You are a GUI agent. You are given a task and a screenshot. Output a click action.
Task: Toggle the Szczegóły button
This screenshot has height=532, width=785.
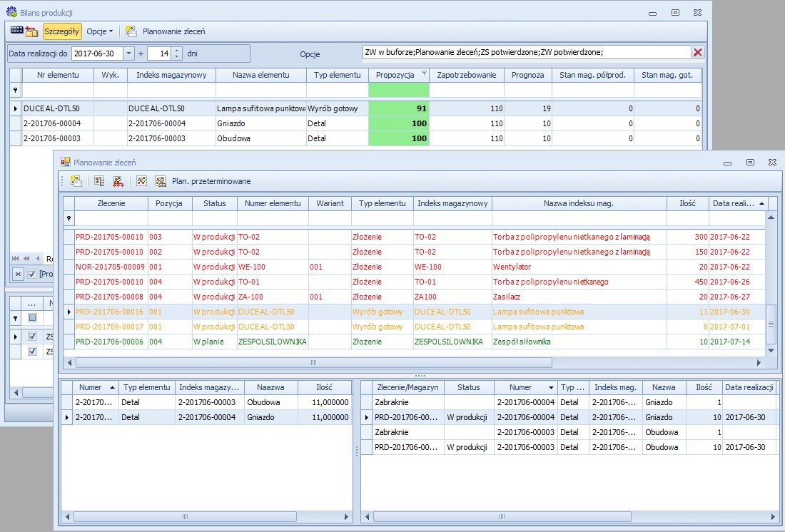coord(62,31)
